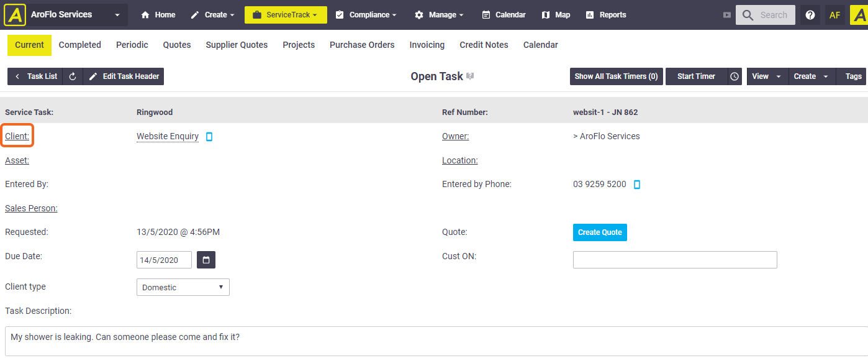Switch to the Completed tab
The width and height of the screenshot is (868, 358).
tap(80, 45)
